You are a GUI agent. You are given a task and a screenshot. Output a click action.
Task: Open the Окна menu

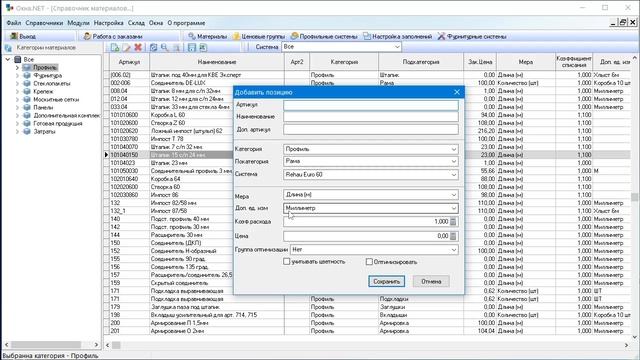[156, 23]
